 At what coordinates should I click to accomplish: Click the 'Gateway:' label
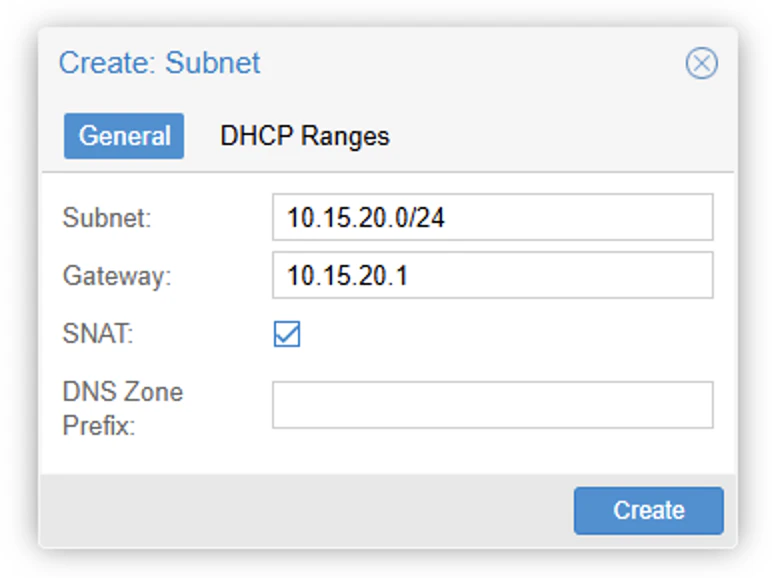click(117, 276)
